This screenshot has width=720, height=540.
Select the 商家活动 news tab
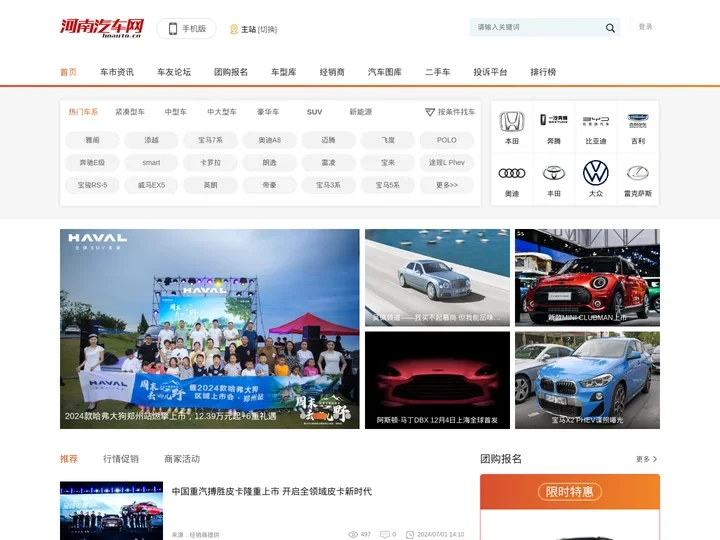point(182,459)
